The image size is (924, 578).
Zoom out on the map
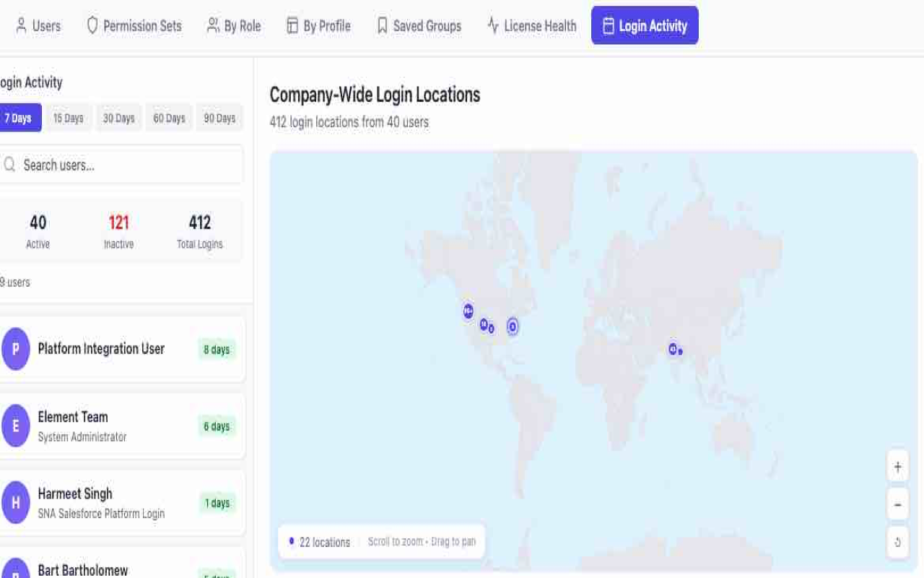tap(897, 504)
